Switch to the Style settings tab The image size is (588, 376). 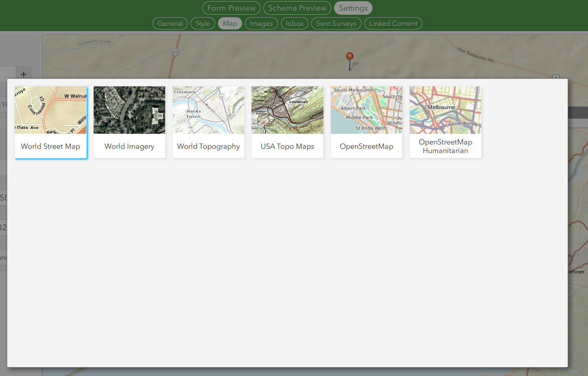coord(202,23)
